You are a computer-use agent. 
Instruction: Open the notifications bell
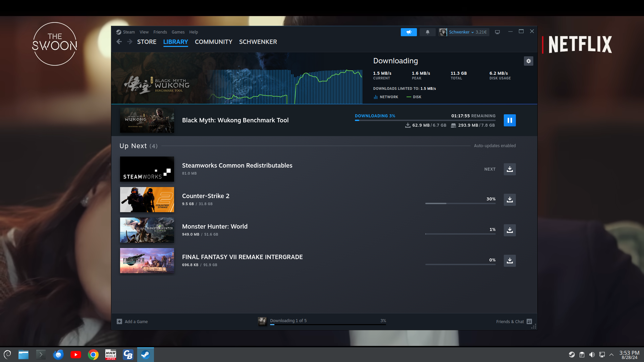427,32
